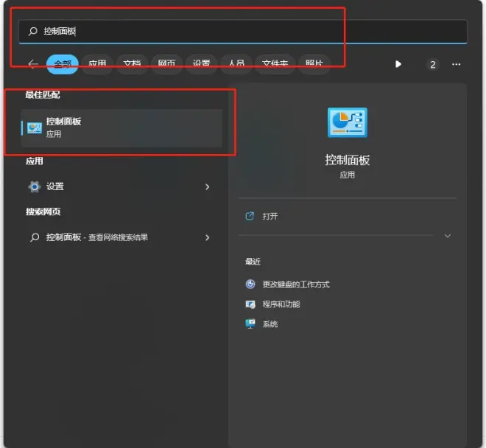Open 程序和功能 from the recent list
The height and width of the screenshot is (448, 486).
(x=281, y=304)
